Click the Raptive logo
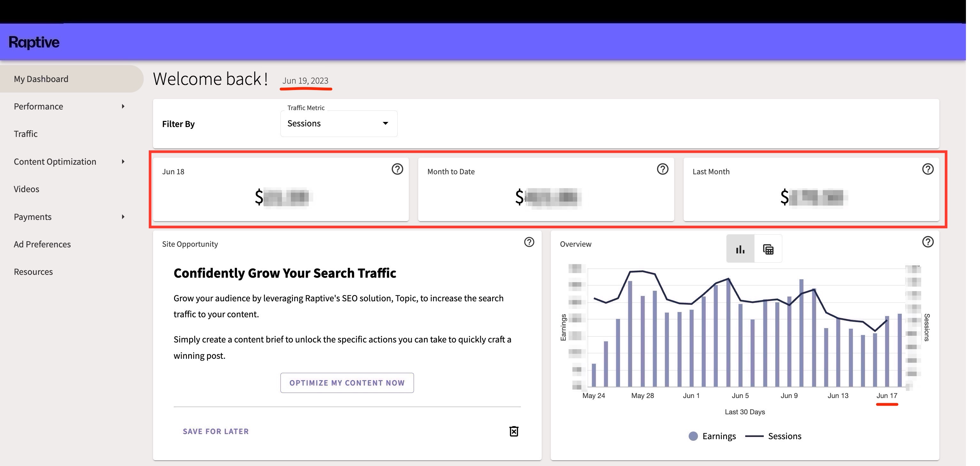 click(x=34, y=42)
